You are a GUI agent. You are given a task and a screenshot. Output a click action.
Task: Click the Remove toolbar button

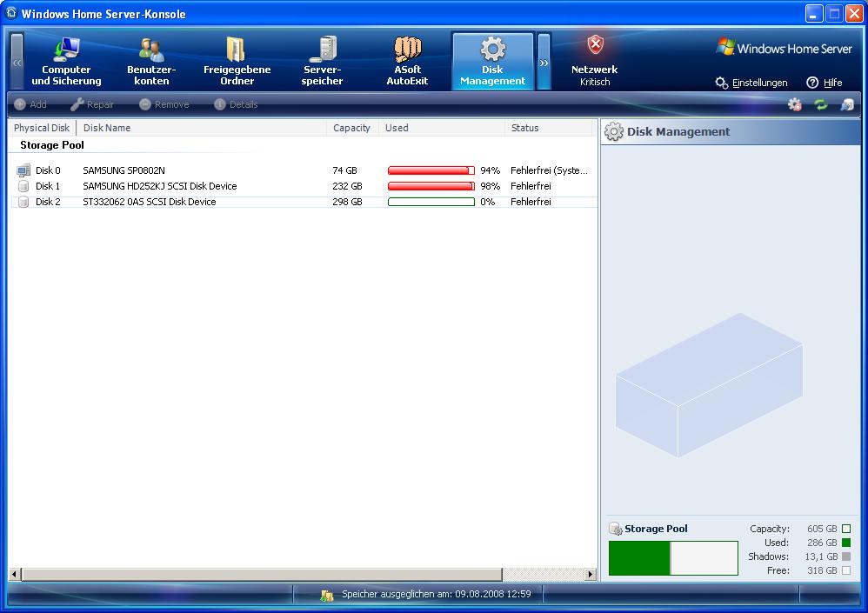pyautogui.click(x=164, y=104)
